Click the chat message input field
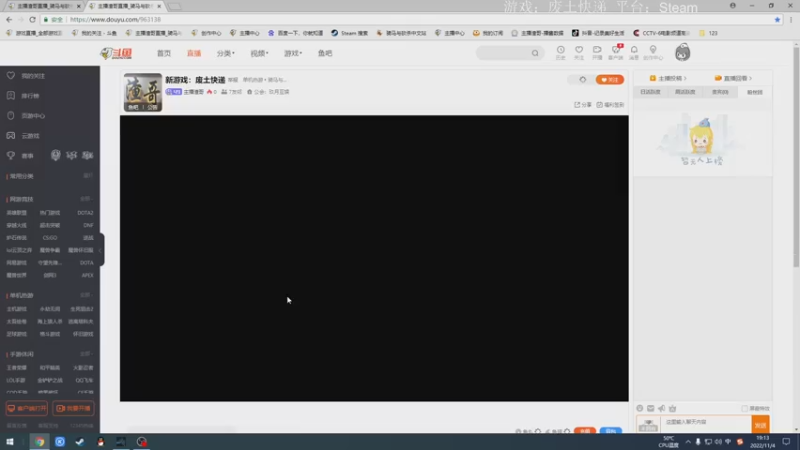 coord(706,423)
